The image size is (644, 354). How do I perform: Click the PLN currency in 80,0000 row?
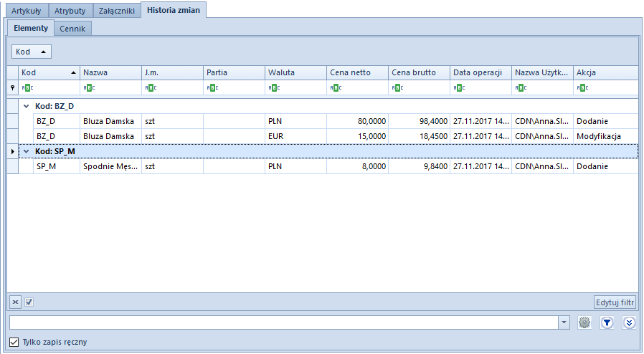(295, 121)
